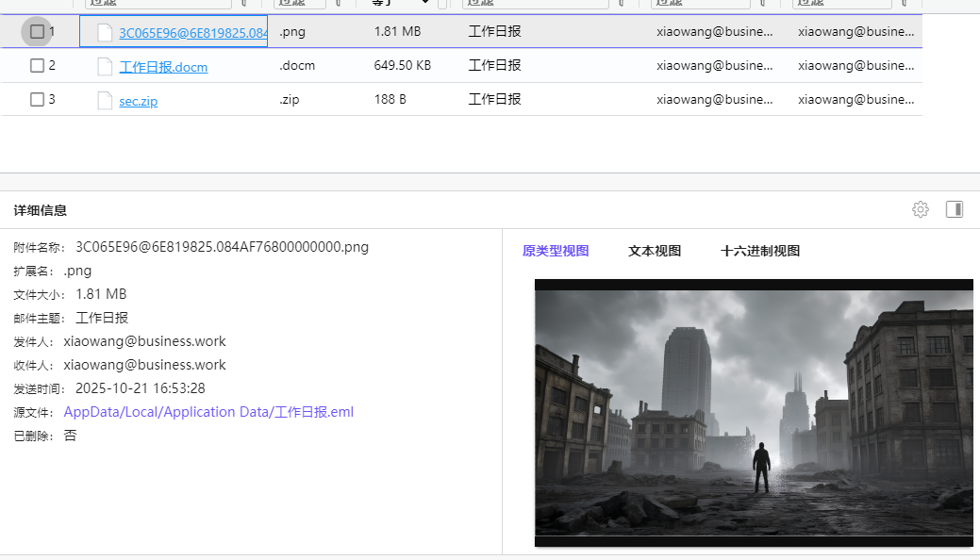This screenshot has width=980, height=560.
Task: Open the detail panel gear settings
Action: pos(920,209)
